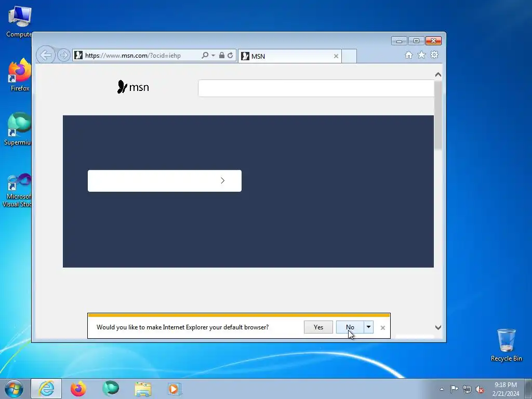Select the MSN tab
532x399 pixels.
click(289, 56)
